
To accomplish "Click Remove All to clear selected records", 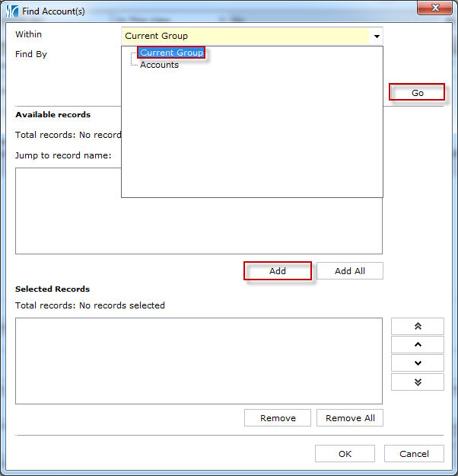I will pos(350,418).
